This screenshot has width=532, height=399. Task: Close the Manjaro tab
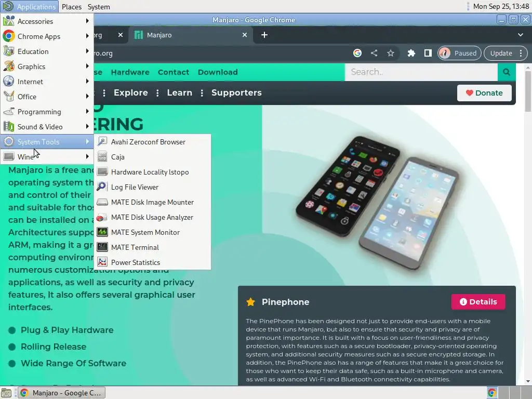pos(245,35)
